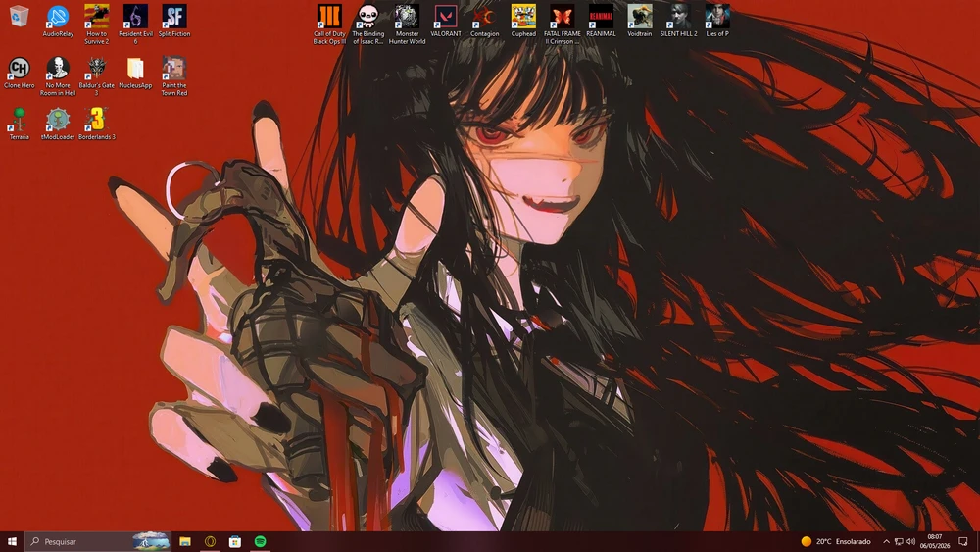Open the Windows Start menu
Viewport: 980px width, 552px height.
[12, 541]
